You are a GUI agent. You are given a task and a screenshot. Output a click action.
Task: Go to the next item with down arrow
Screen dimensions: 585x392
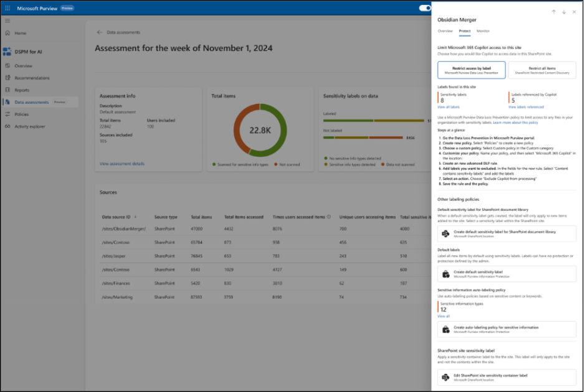click(564, 12)
